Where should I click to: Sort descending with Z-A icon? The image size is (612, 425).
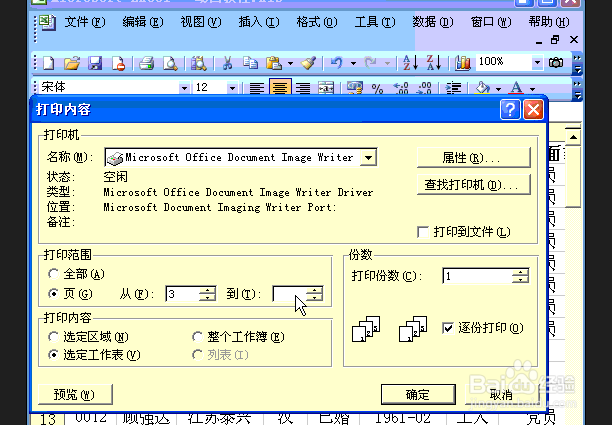(434, 63)
